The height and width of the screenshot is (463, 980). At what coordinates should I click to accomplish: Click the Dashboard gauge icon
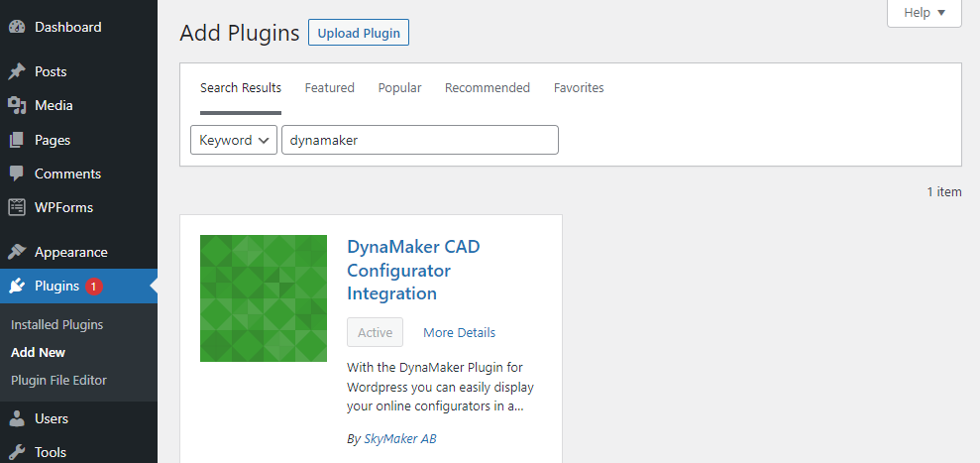(17, 27)
